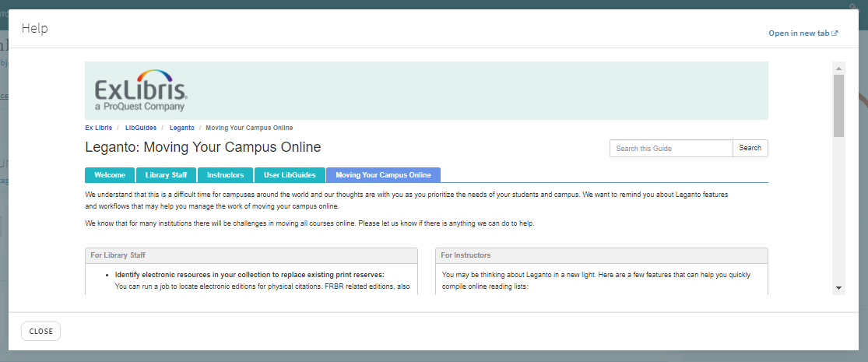This screenshot has height=362, width=868.
Task: Click the For Instructors panel header
Action: 601,255
